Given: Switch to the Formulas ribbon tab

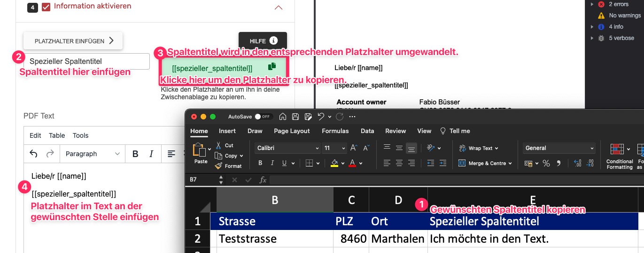Looking at the screenshot, I should coord(335,131).
